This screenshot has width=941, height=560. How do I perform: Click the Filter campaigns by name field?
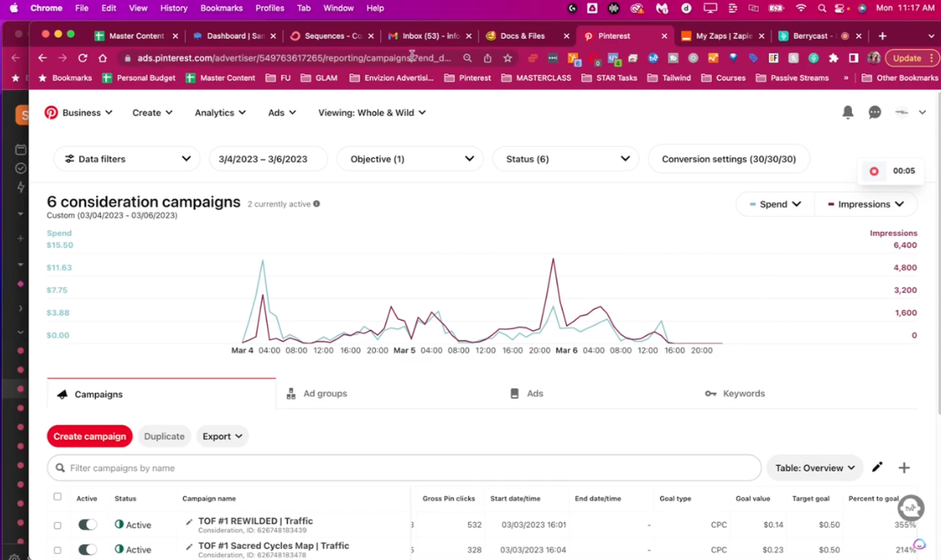(x=404, y=468)
